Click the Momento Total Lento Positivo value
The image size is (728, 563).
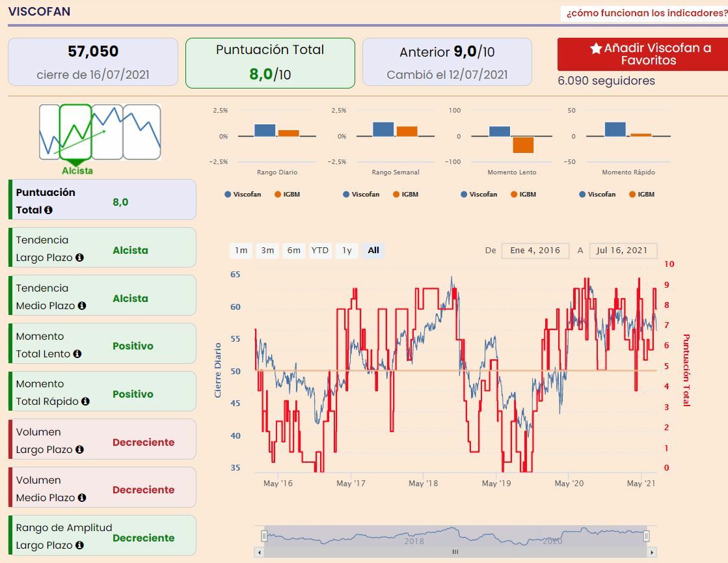pyautogui.click(x=133, y=346)
